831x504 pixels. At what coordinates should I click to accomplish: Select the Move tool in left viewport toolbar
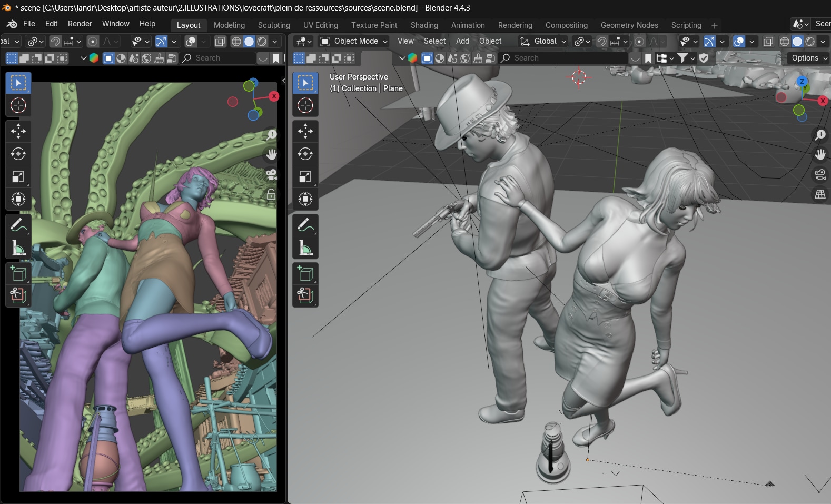click(x=18, y=131)
